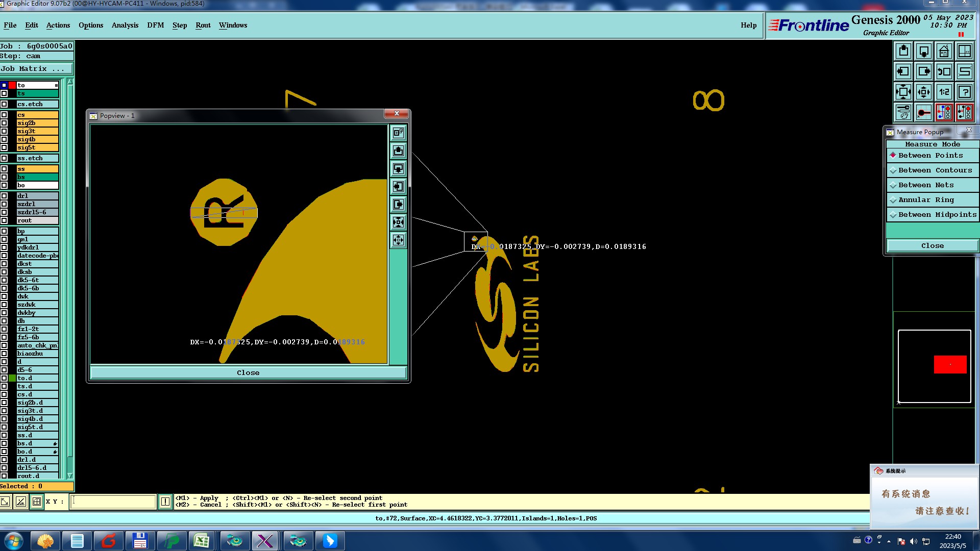Toggle display checkbox for layer rout
Image resolution: width=980 pixels, height=551 pixels.
[4, 220]
